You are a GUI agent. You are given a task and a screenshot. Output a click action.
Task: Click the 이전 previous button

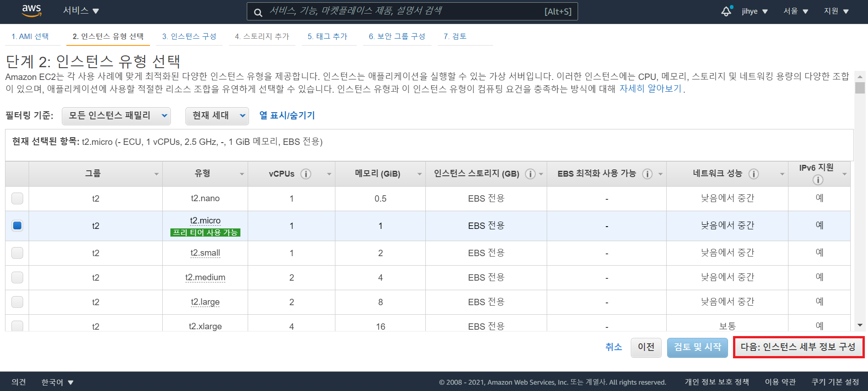point(646,347)
